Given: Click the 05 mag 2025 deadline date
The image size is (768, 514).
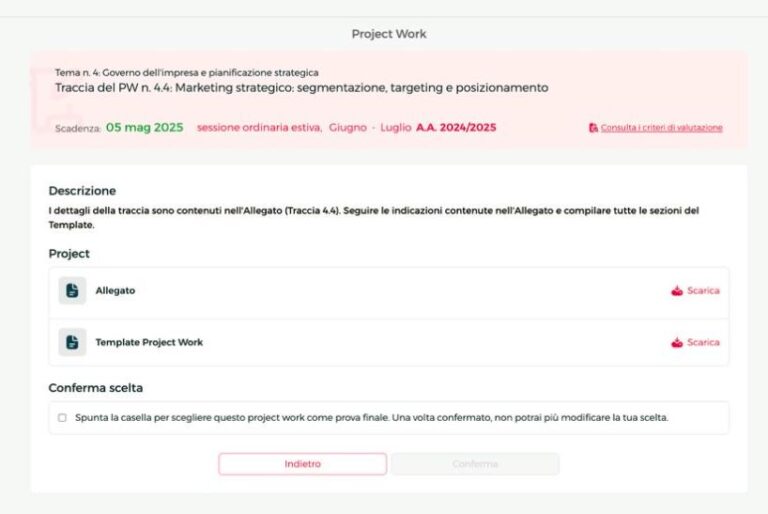Looking at the screenshot, I should (144, 128).
